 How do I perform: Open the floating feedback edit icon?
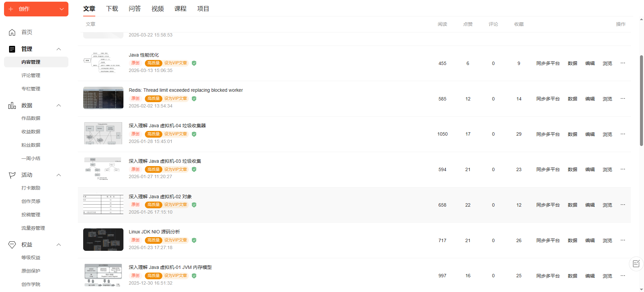tap(636, 264)
